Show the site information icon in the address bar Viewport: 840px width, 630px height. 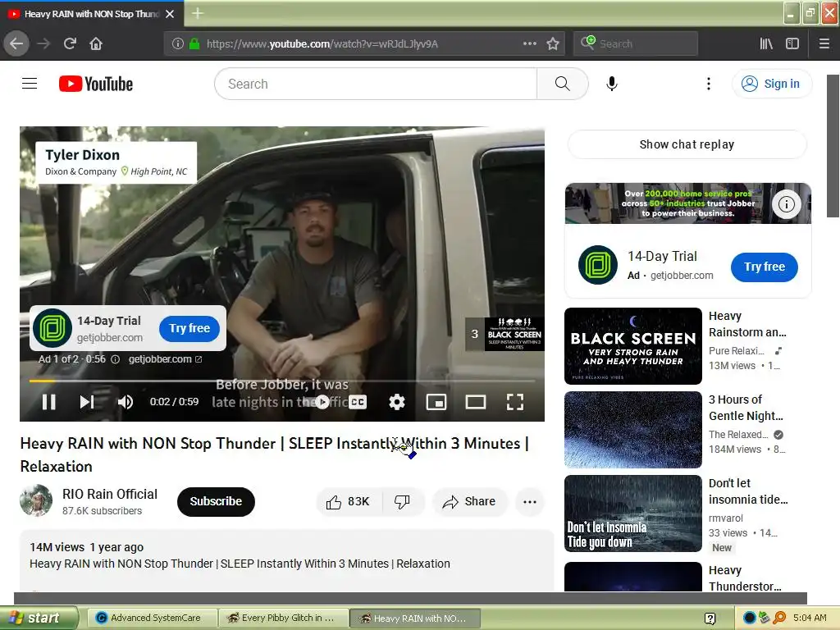click(x=178, y=44)
